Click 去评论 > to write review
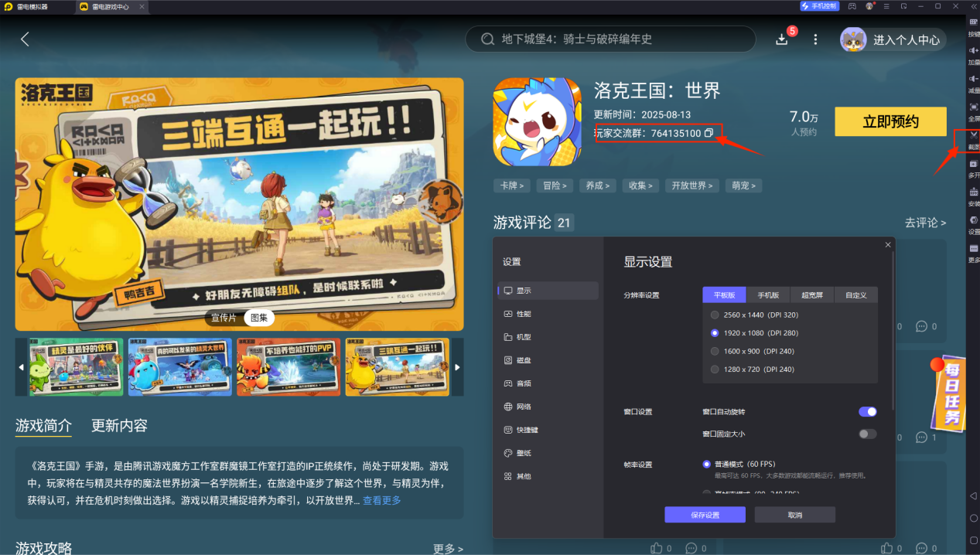Image resolution: width=980 pixels, height=555 pixels. [x=925, y=223]
